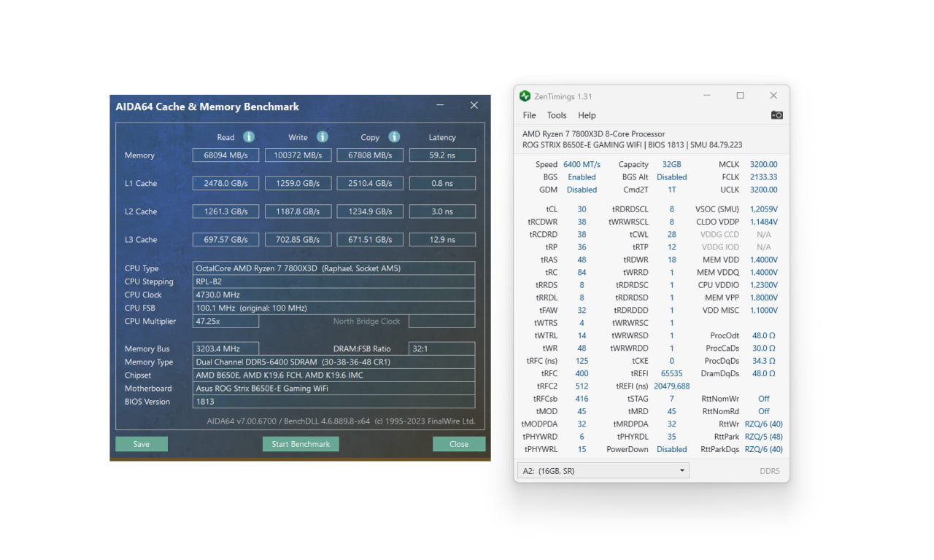Viewport: 934px width, 560px height.
Task: Start Benchmark in AIDA64
Action: (301, 444)
